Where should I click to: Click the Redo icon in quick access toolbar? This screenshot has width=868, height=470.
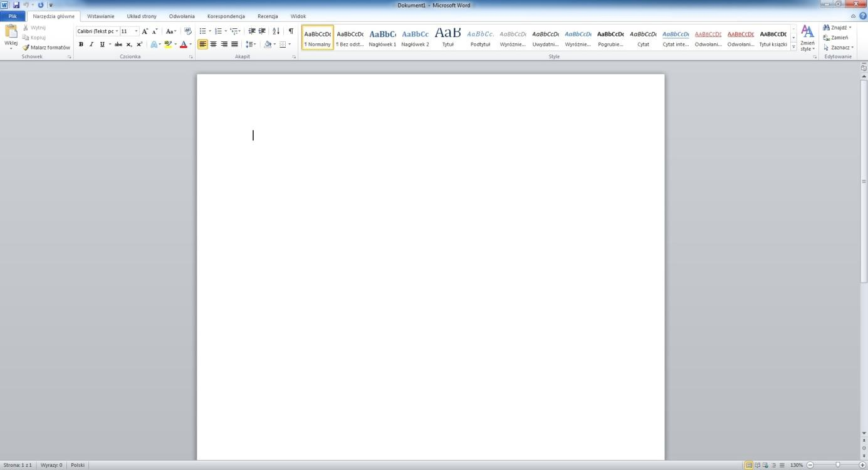point(41,5)
